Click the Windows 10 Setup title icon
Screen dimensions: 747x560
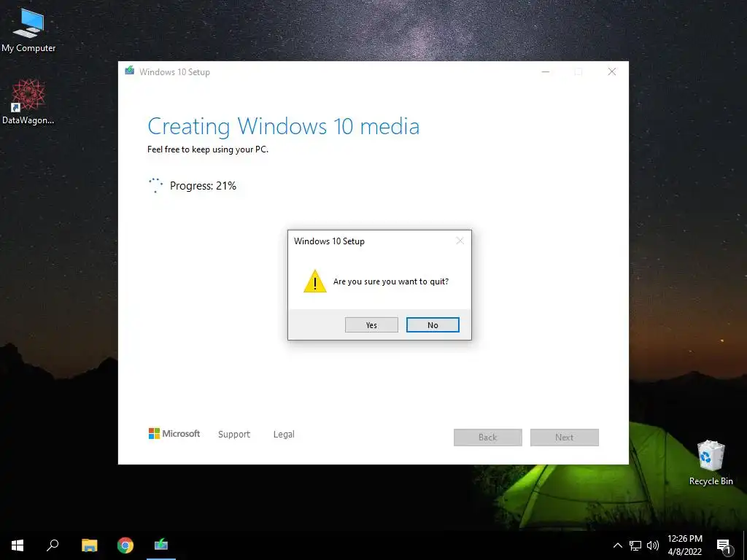[130, 71]
